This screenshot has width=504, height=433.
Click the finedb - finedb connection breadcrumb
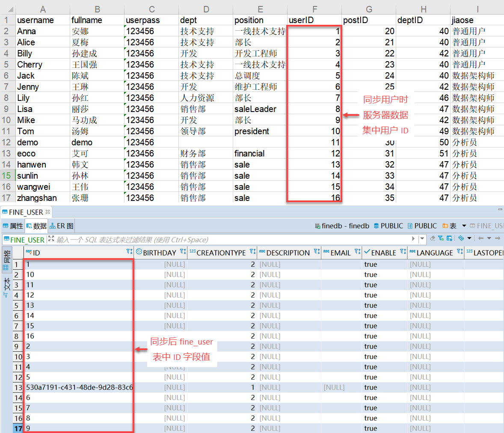coord(342,226)
